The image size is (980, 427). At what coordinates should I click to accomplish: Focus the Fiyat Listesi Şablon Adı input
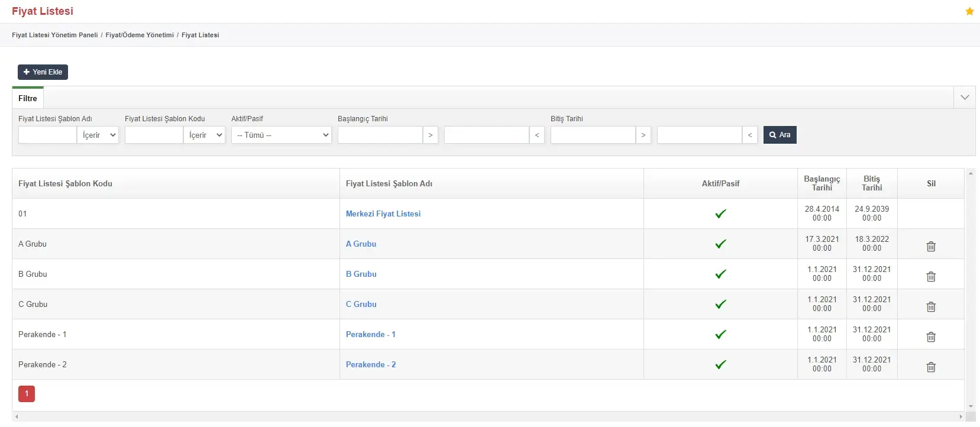pos(47,135)
